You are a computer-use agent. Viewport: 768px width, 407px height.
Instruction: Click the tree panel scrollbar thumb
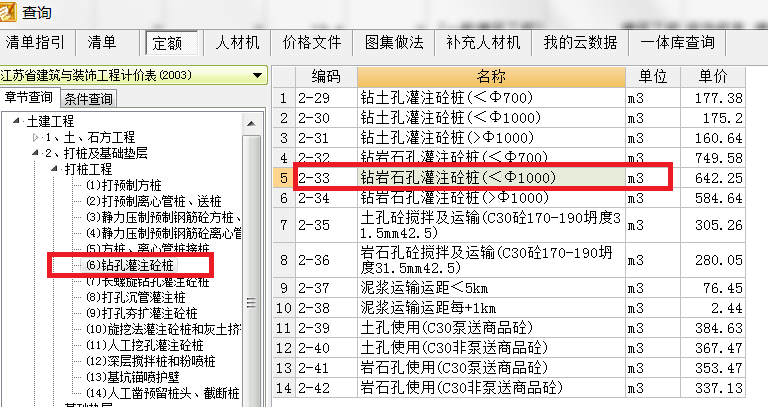pyautogui.click(x=252, y=269)
